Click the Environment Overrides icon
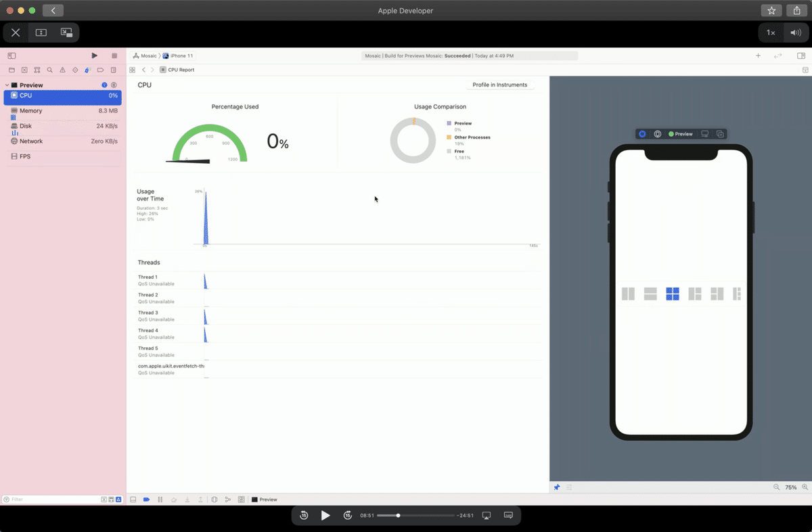The image size is (812, 532). (x=241, y=500)
